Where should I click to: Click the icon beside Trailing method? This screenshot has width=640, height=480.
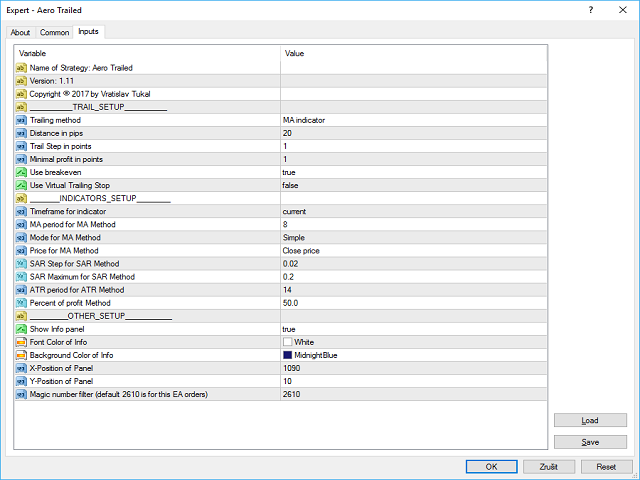tap(21, 120)
